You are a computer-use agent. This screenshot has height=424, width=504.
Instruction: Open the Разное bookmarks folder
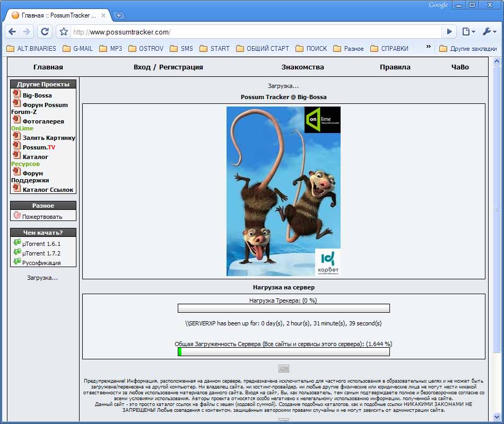click(349, 49)
